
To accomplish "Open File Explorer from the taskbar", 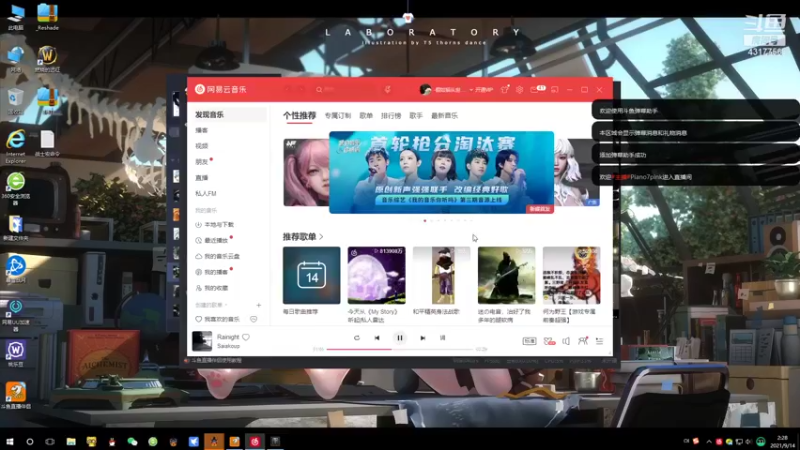I will click(71, 442).
